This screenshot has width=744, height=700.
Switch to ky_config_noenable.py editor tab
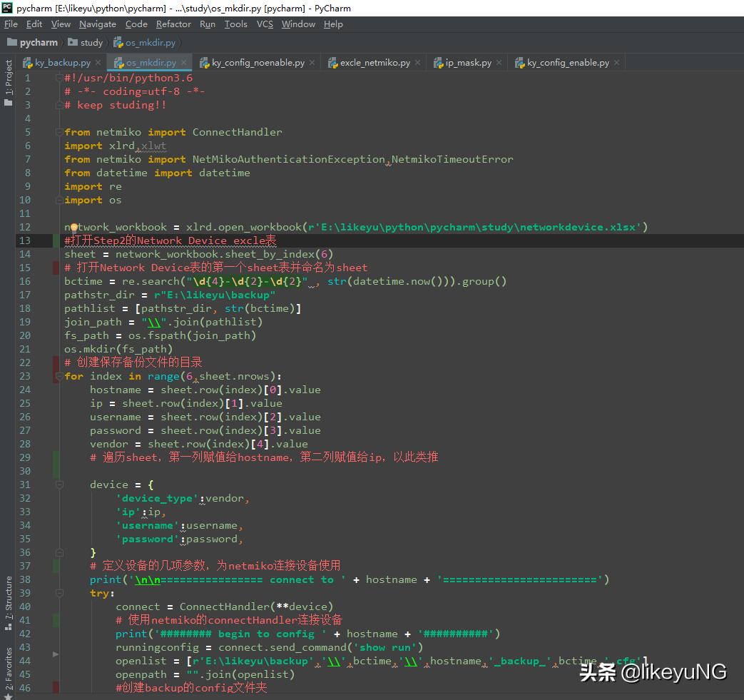click(258, 63)
